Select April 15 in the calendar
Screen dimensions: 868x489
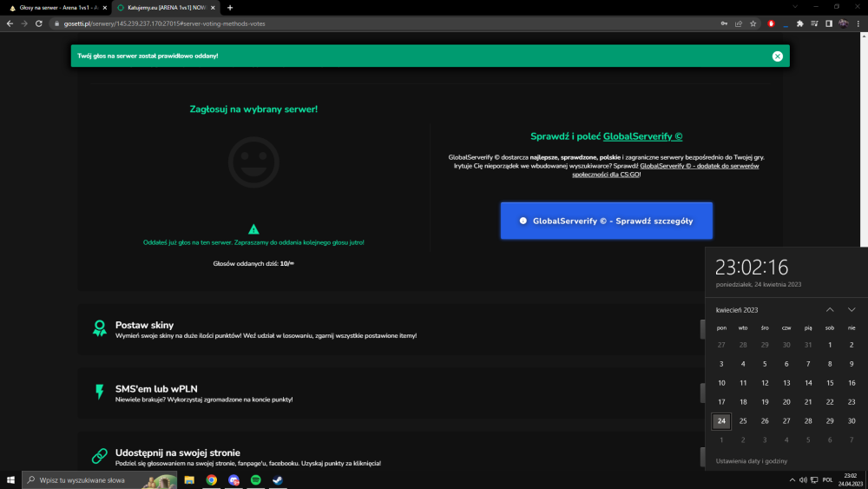830,383
